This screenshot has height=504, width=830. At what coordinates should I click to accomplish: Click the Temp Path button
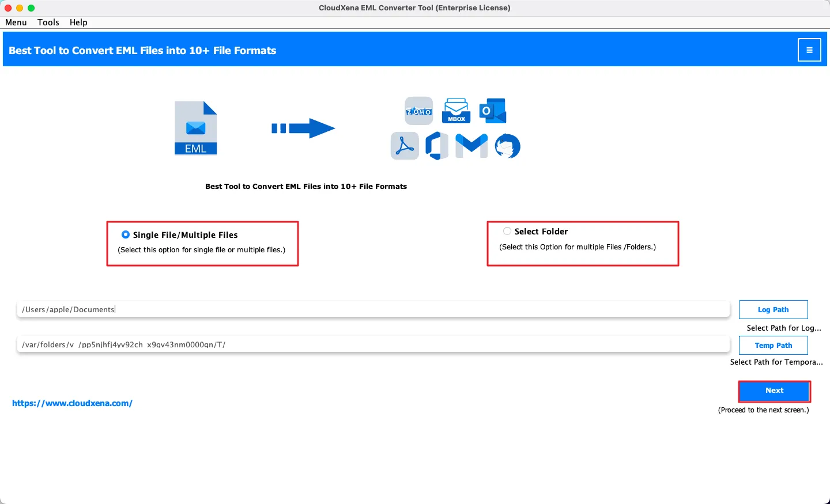[773, 345]
